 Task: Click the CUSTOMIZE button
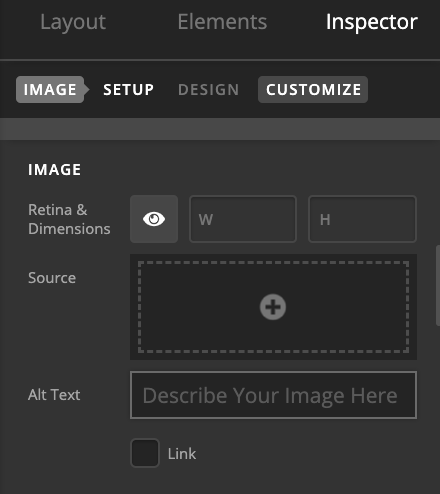(x=313, y=89)
